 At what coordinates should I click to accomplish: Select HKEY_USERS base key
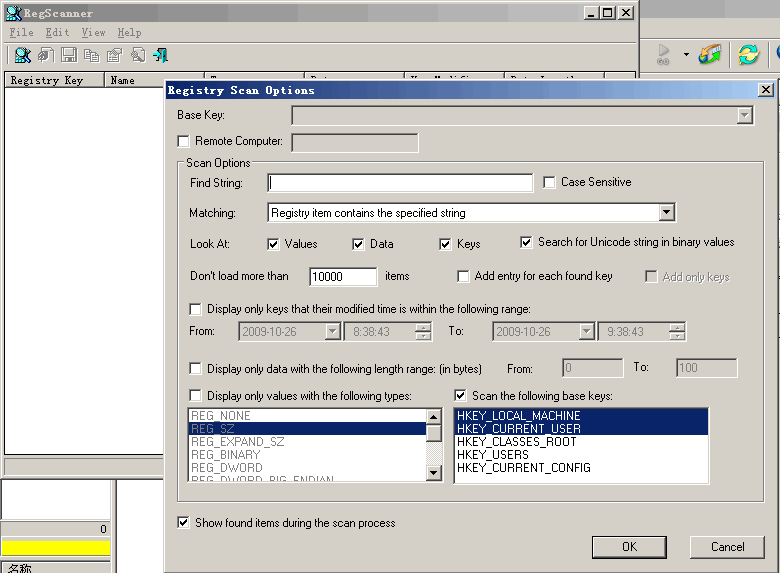[581, 455]
